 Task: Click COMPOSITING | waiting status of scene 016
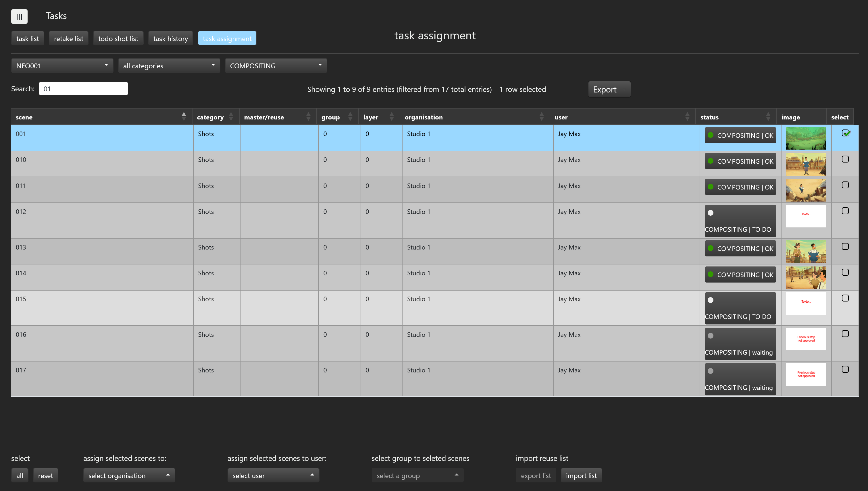740,344
